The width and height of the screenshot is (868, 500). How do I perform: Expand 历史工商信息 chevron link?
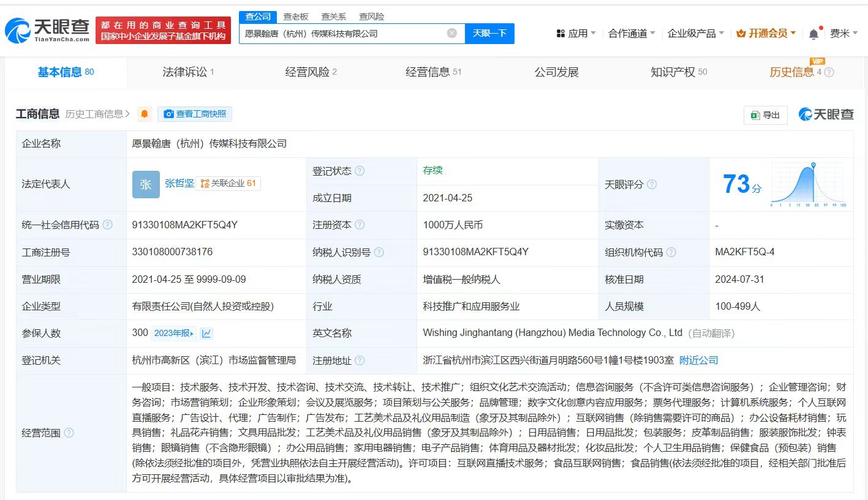click(97, 114)
